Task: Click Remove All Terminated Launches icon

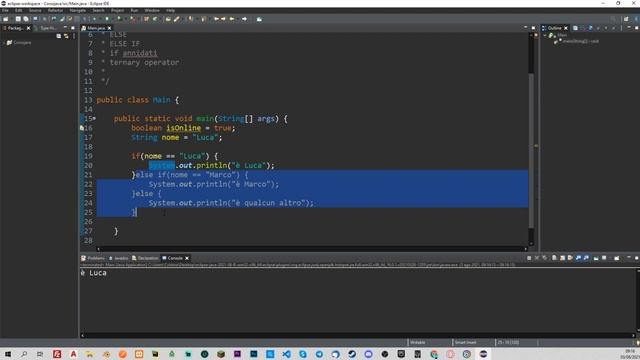Action: pos(545,258)
